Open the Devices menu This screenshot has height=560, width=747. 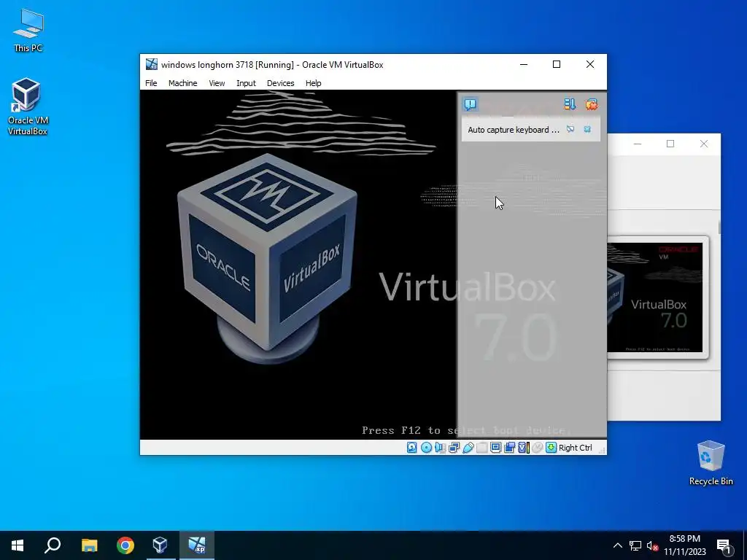pos(281,83)
